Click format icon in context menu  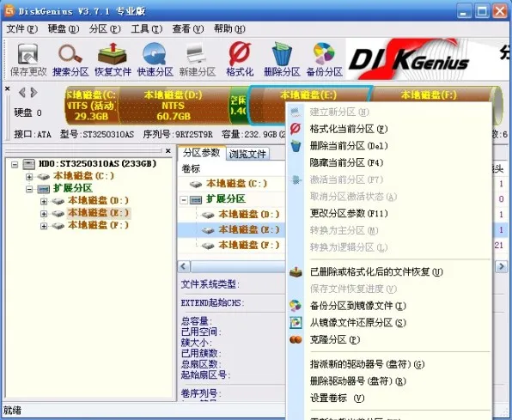(296, 129)
